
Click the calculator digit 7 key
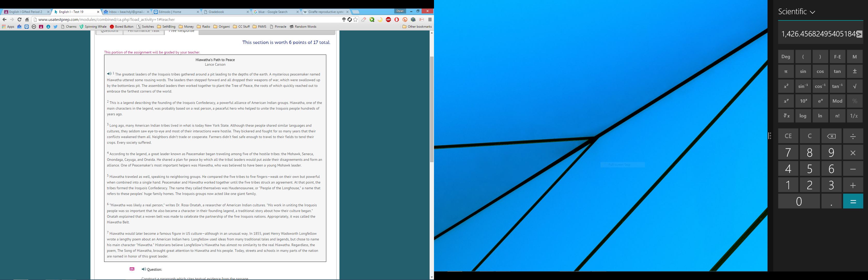click(788, 153)
